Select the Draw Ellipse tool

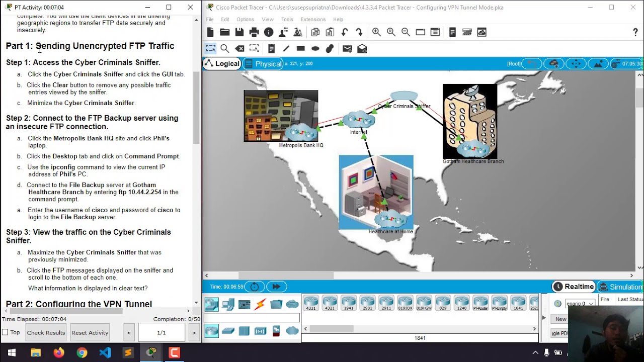click(315, 49)
